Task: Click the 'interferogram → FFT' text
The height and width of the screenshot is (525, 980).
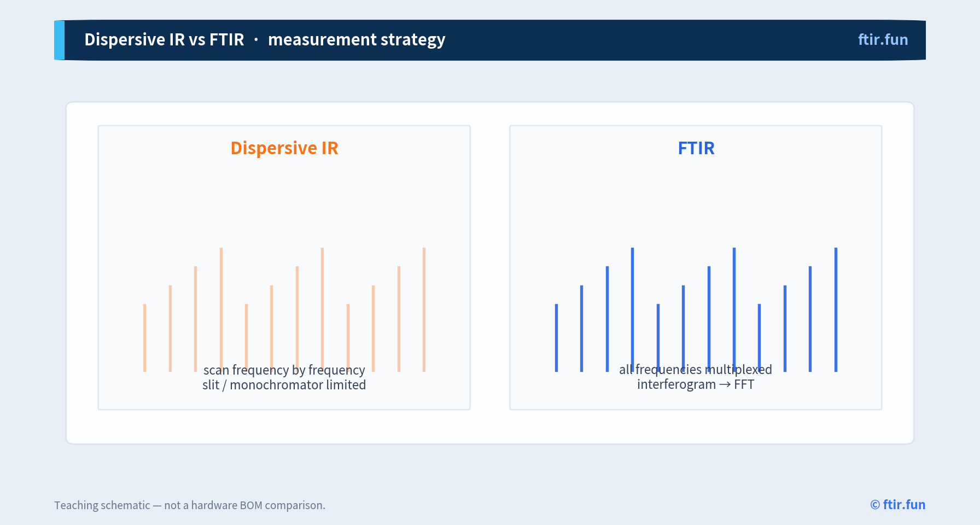Action: (x=695, y=384)
